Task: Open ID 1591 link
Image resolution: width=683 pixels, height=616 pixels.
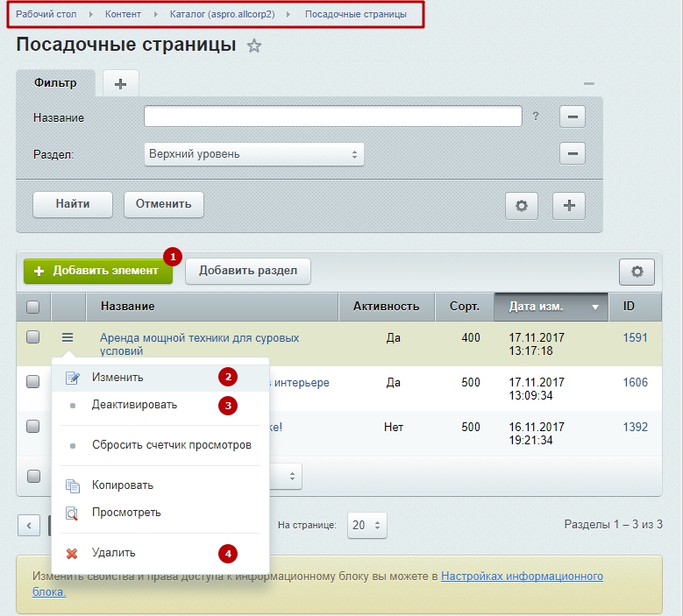Action: (x=635, y=338)
